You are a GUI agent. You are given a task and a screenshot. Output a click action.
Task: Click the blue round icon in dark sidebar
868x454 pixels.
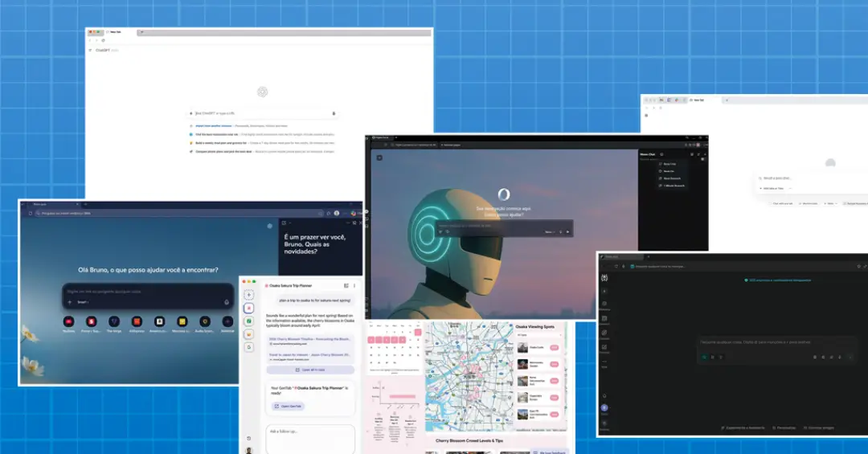coord(604,408)
